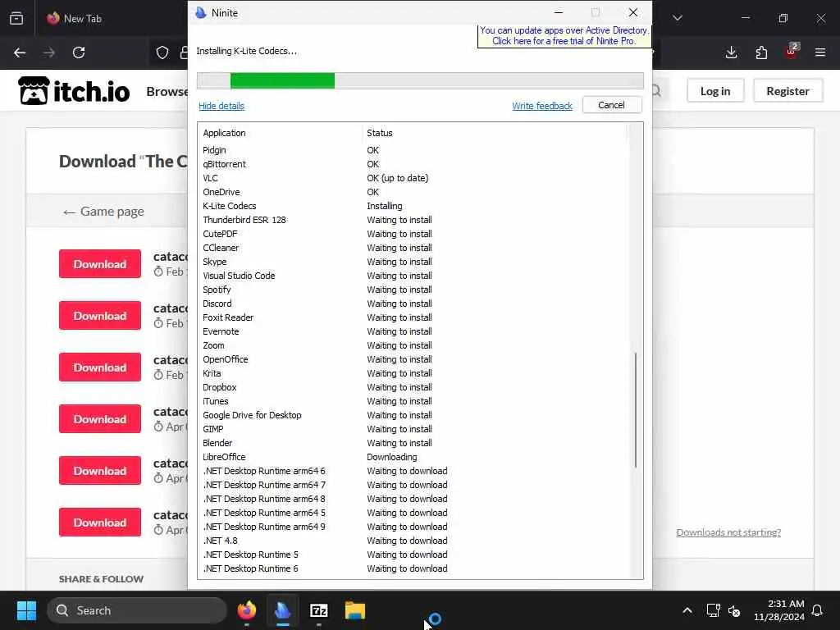Click the Application column header
The width and height of the screenshot is (840, 630).
[224, 133]
